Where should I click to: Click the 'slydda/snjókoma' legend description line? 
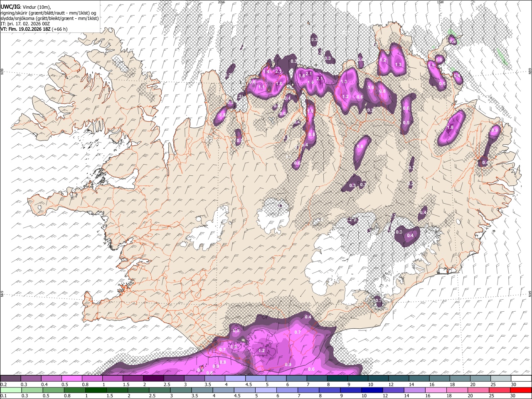[49, 18]
